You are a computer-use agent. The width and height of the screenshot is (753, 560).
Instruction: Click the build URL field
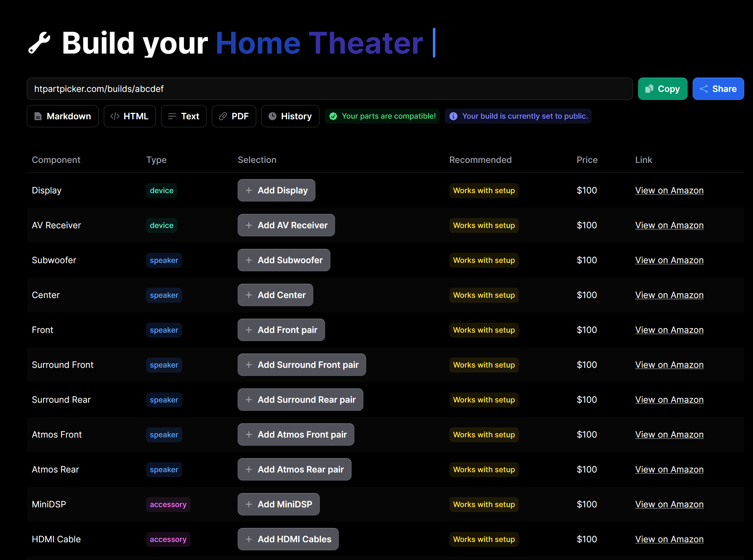(330, 89)
